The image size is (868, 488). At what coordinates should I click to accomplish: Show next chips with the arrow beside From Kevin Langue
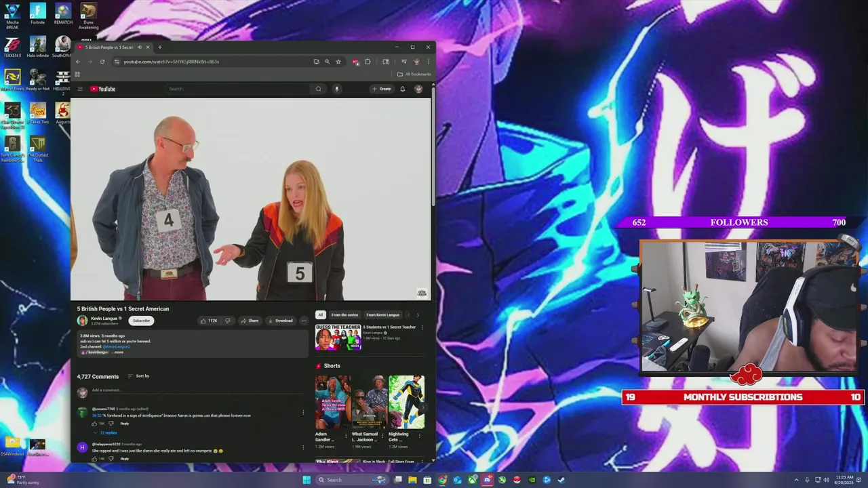(418, 314)
